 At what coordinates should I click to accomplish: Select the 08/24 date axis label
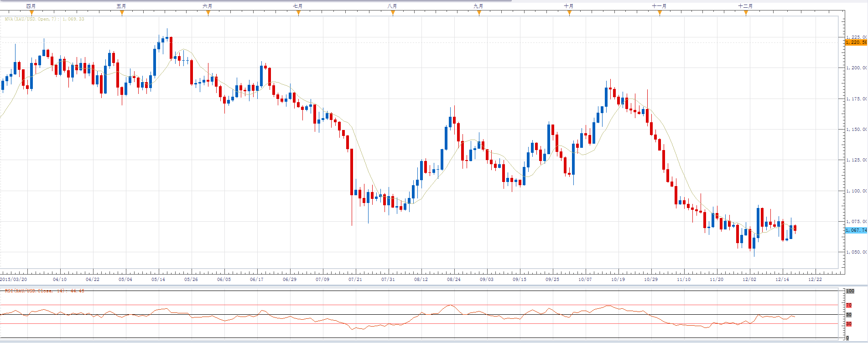[x=454, y=279]
